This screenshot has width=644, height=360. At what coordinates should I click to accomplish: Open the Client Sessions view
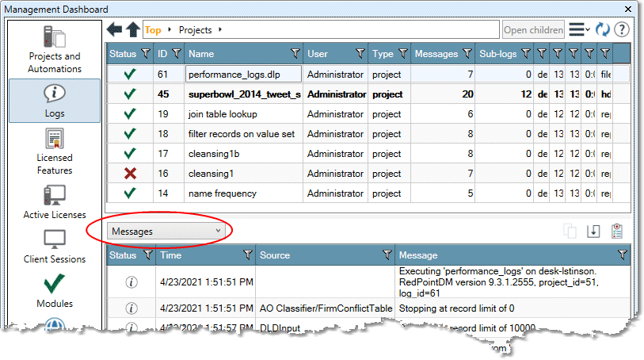point(55,247)
